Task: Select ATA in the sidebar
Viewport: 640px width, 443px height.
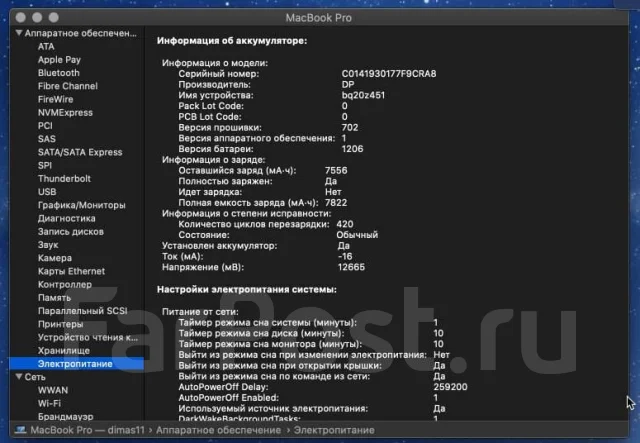Action: tap(46, 47)
